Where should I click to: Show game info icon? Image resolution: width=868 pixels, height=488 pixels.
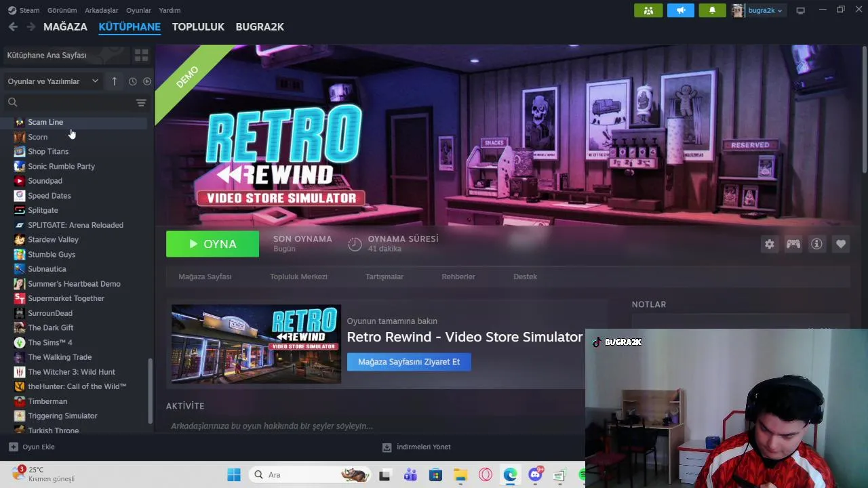816,244
